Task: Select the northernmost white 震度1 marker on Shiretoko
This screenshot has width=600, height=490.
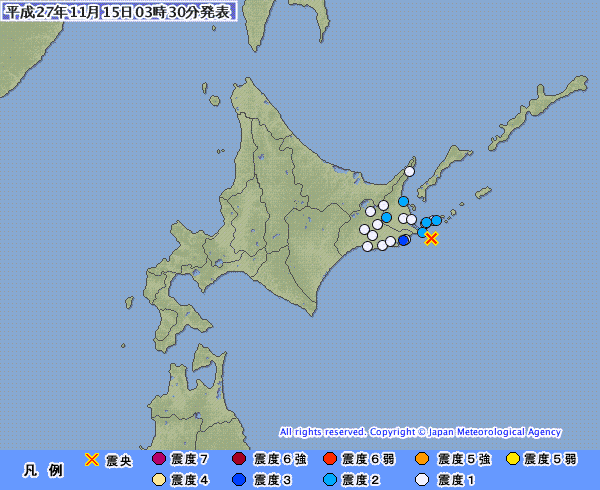Action: (x=409, y=171)
